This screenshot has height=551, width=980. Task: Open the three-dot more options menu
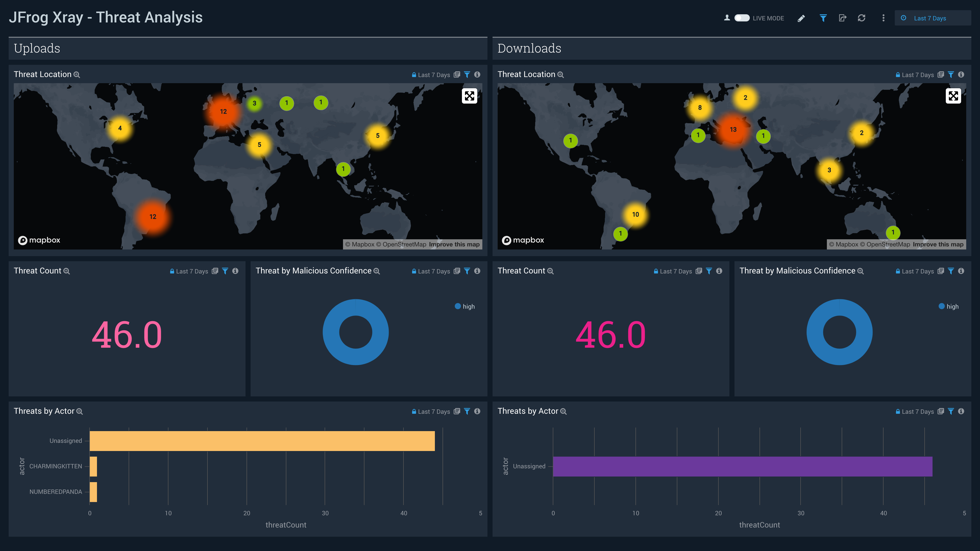click(883, 18)
